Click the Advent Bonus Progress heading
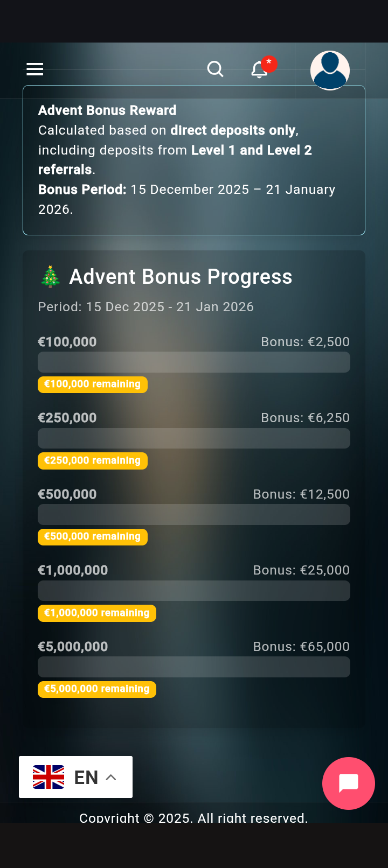This screenshot has height=868, width=388. pos(181,277)
